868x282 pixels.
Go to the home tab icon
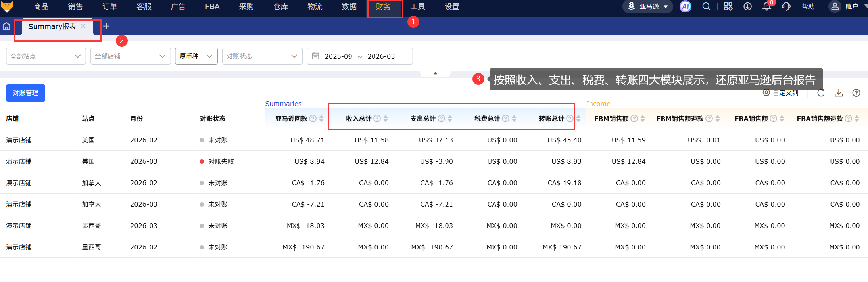[6, 26]
